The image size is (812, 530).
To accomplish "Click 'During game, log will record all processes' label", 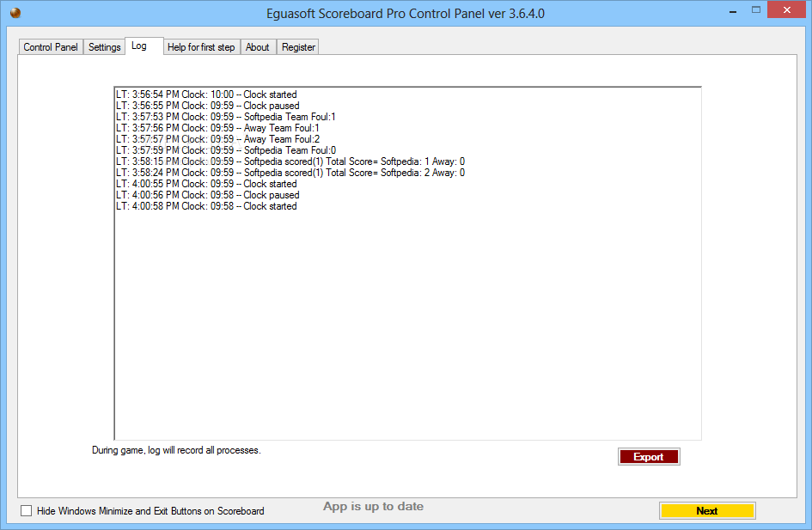I will point(177,450).
